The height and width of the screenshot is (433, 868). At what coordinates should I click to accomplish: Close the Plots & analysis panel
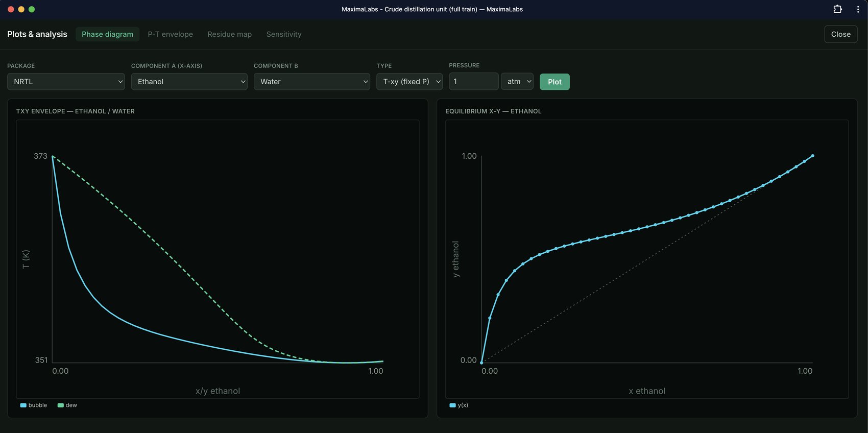841,34
